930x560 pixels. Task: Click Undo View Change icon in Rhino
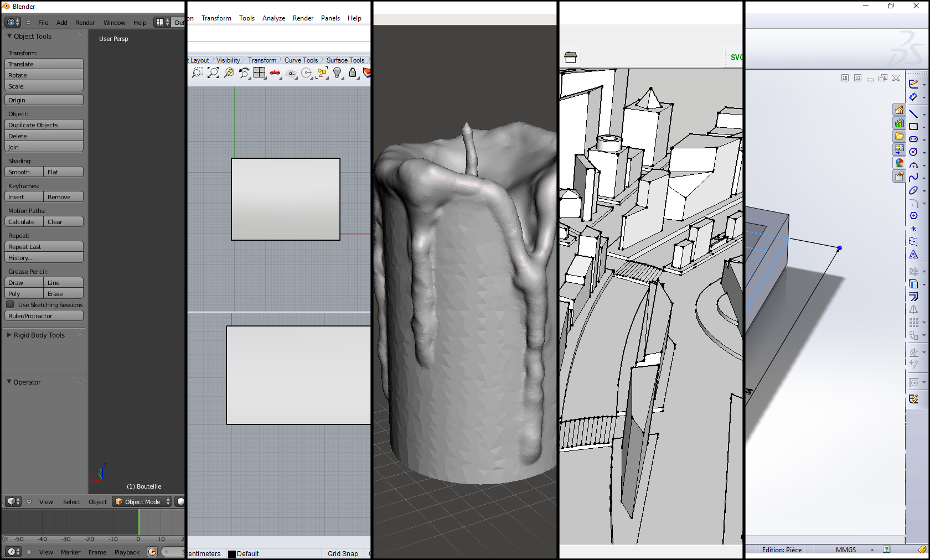(244, 72)
